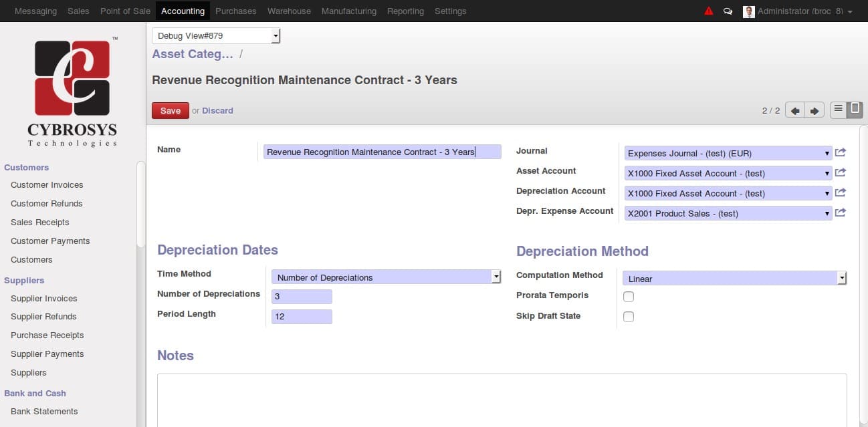Screen dimensions: 868x427
Task: Click the Bank and Cash section header
Action: [35, 394]
